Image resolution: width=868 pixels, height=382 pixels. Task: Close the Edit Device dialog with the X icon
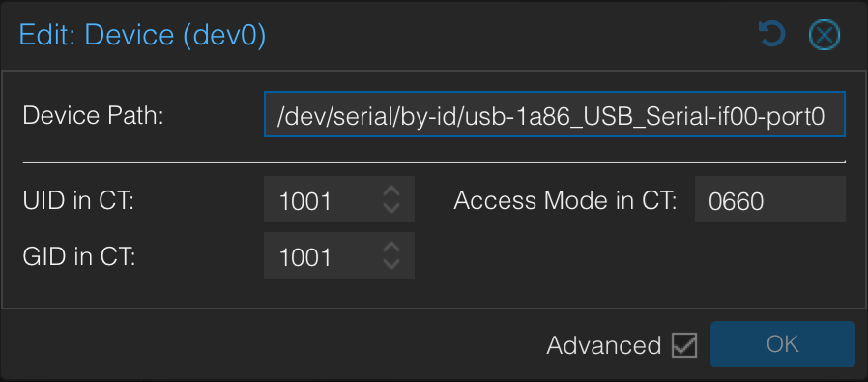point(825,35)
